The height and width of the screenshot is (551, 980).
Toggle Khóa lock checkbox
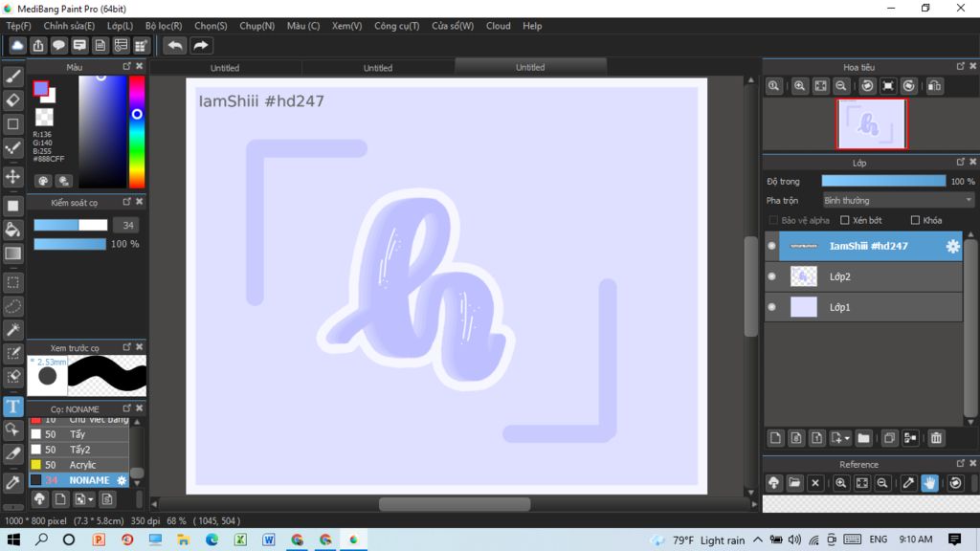915,221
